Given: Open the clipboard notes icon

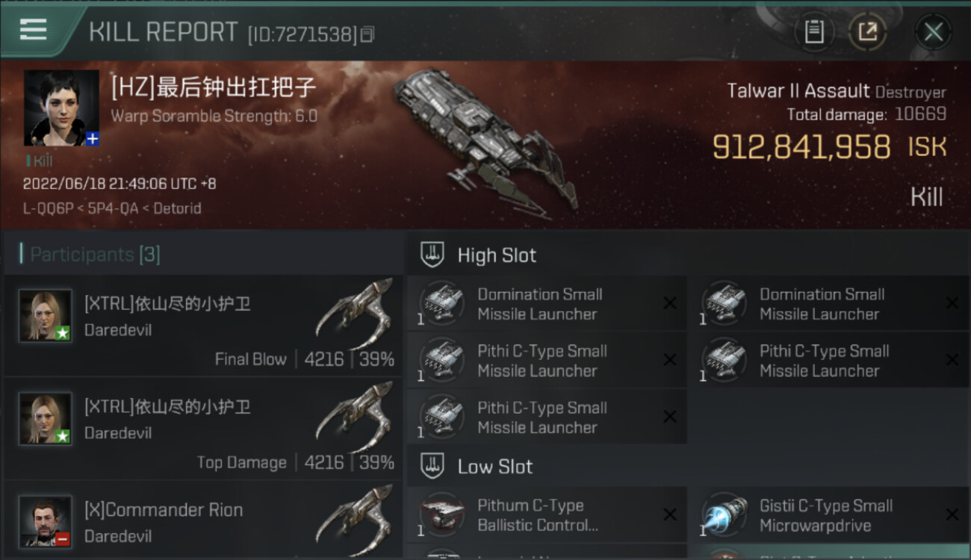Looking at the screenshot, I should click(x=813, y=32).
